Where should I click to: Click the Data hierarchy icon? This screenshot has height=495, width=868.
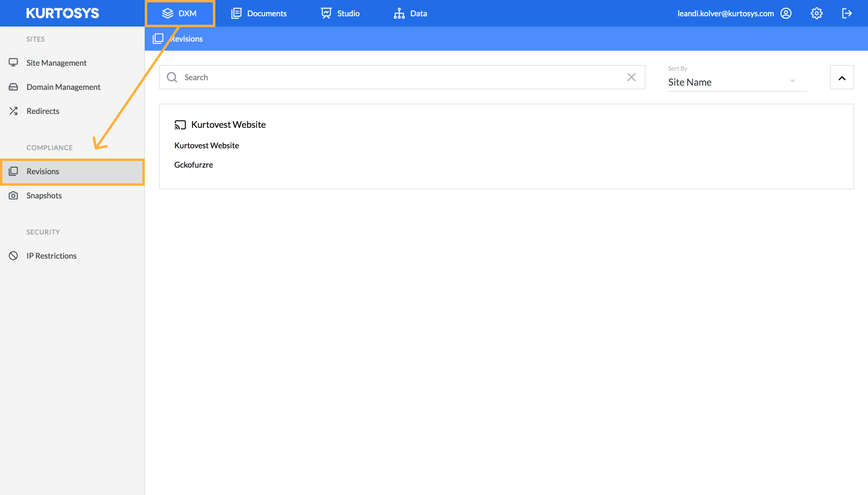399,13
